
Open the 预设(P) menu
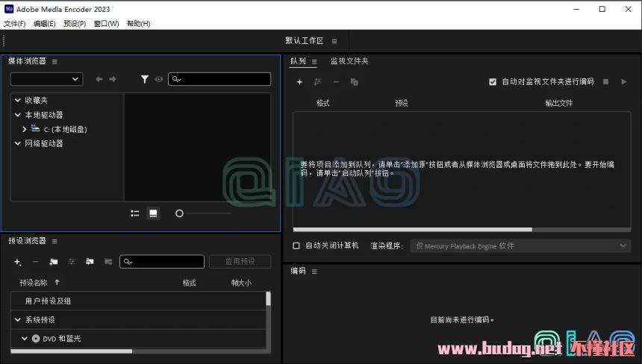[x=75, y=24]
